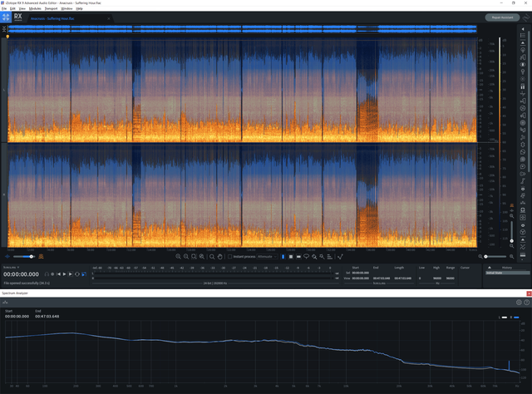Open the Help menu

coord(80,8)
